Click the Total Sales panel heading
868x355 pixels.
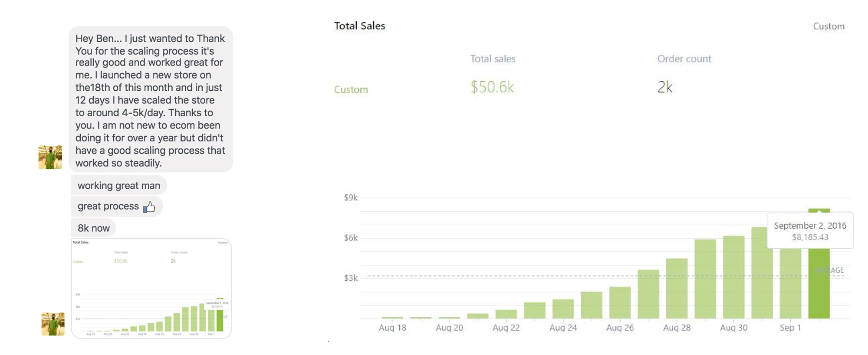(359, 26)
